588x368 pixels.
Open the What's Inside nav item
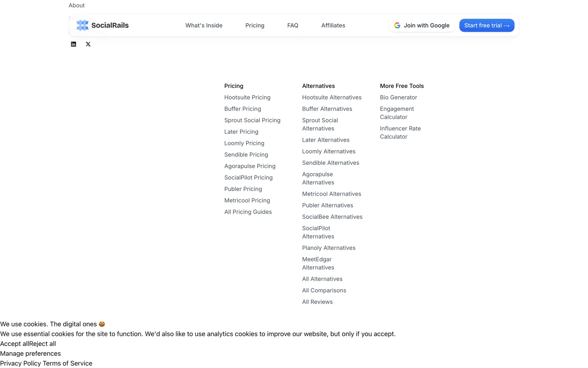point(204,25)
